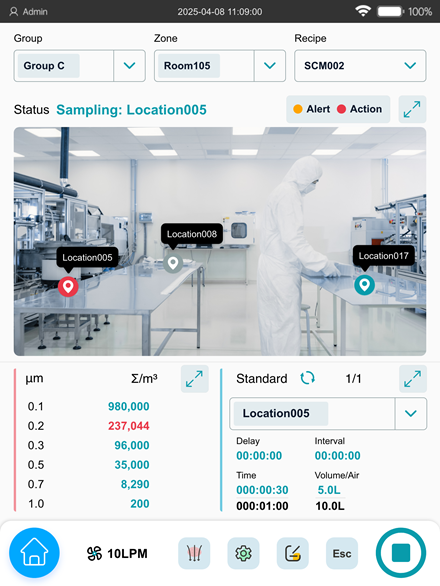
Task: Click the teal Location017 map pin
Action: click(x=364, y=285)
